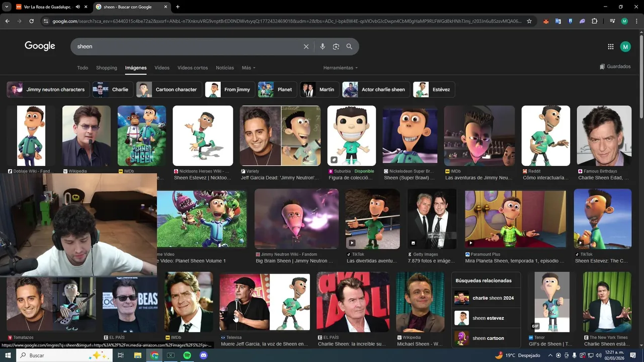Start voice search with the microphone icon
644x362 pixels.
coord(323,46)
